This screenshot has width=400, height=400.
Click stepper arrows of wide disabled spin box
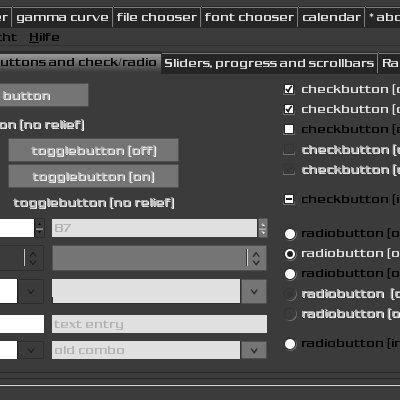[x=256, y=258]
